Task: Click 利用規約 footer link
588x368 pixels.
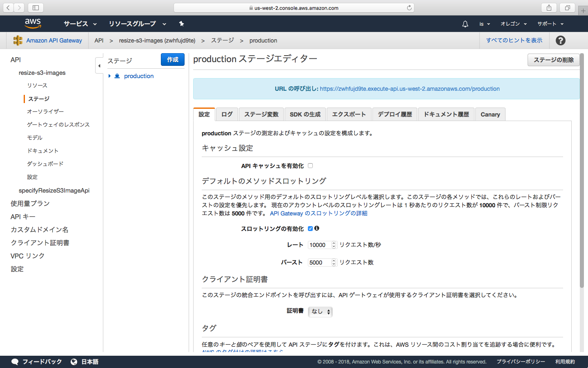Action: pos(565,362)
